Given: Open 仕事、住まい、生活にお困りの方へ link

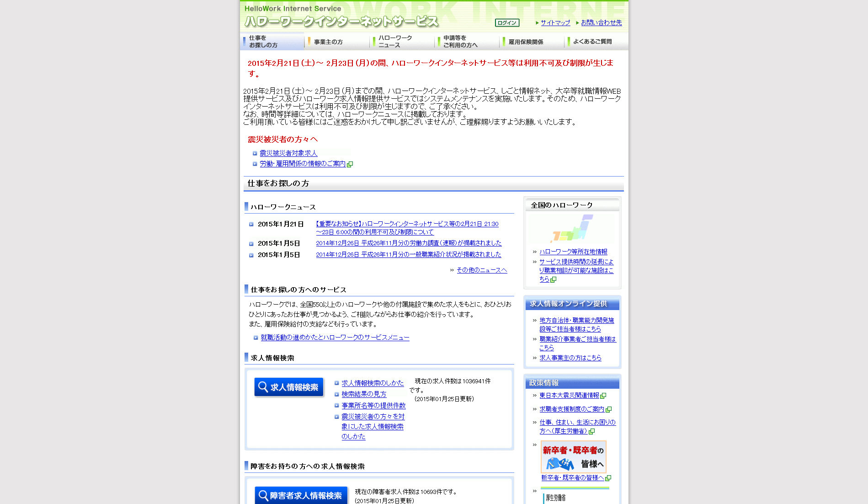Looking at the screenshot, I should 577,427.
